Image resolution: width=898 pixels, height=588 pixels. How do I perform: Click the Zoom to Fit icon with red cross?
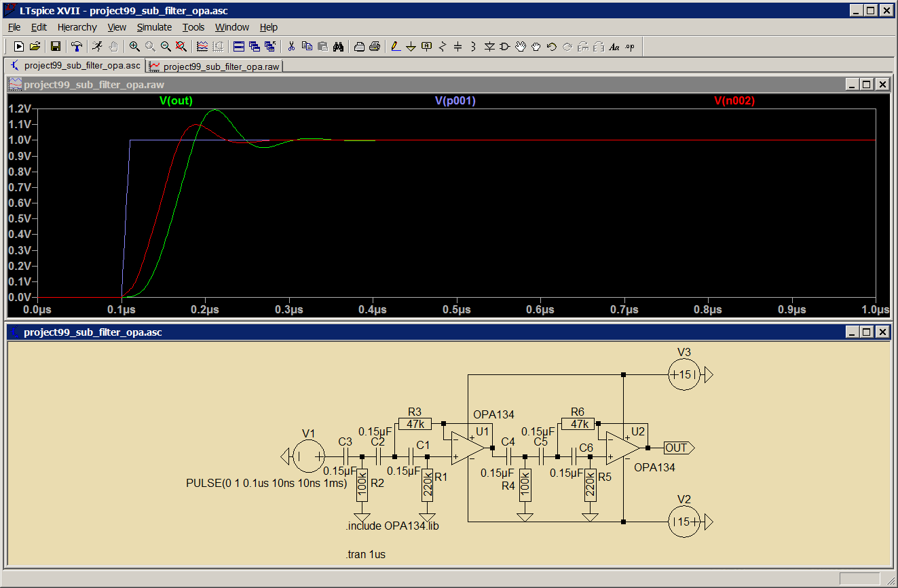pyautogui.click(x=181, y=46)
